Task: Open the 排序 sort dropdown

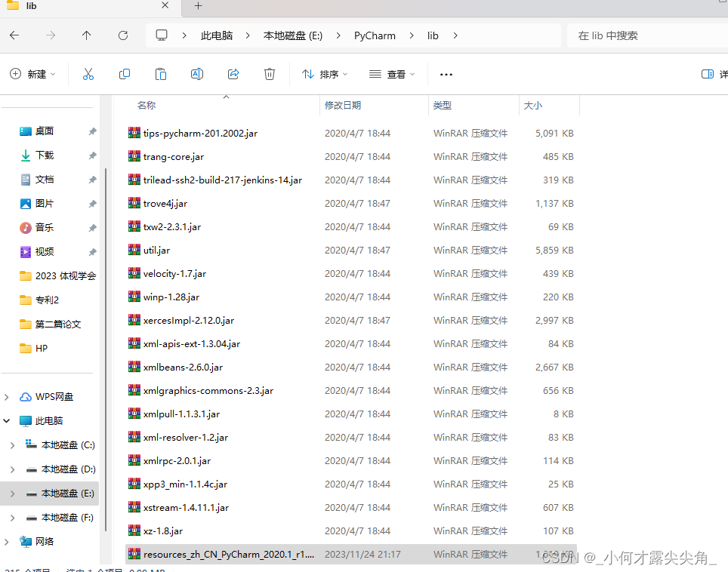Action: point(325,74)
